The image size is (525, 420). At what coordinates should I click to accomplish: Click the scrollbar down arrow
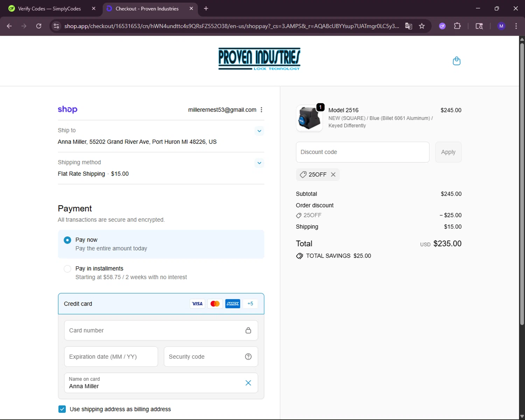click(522, 416)
